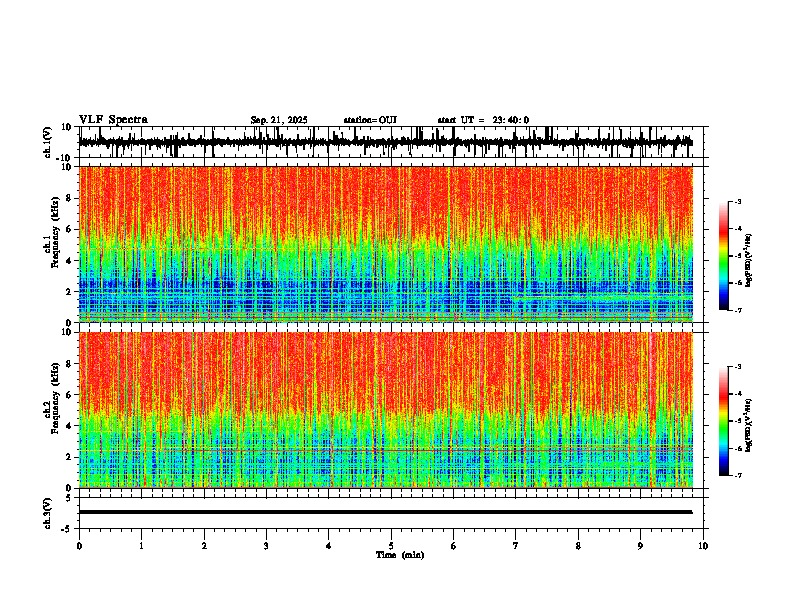Screen dimensions: 792x612
Task: Click the "8" kHz tick of ch.1 spectrogram
Action: [69, 198]
